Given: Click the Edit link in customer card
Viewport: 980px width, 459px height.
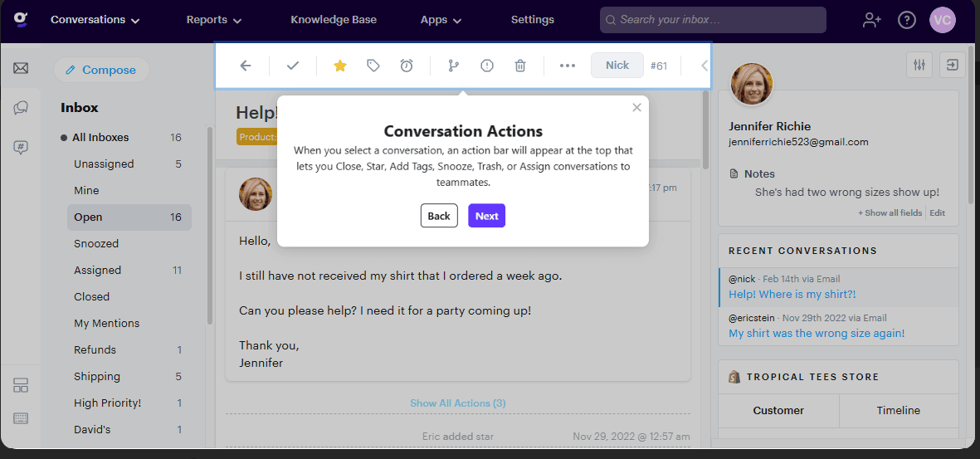Looking at the screenshot, I should coord(938,212).
